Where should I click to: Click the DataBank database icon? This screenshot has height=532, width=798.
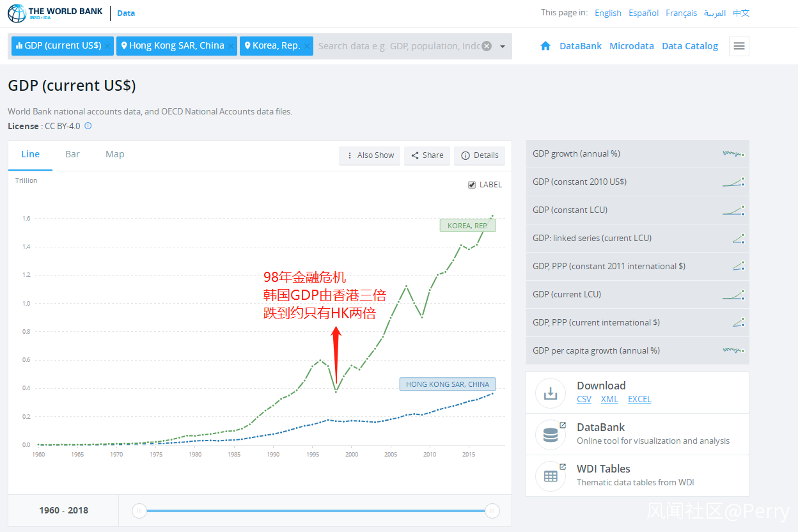tap(551, 434)
